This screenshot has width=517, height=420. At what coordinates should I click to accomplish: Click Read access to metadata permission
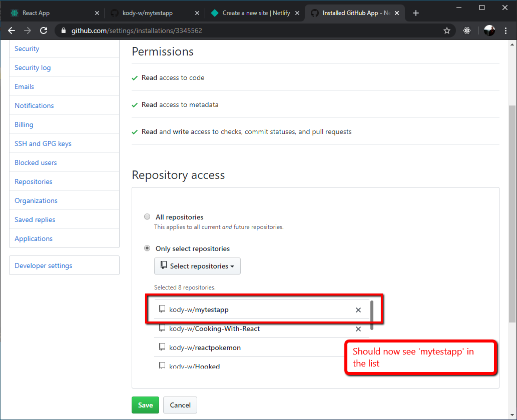[x=180, y=105]
